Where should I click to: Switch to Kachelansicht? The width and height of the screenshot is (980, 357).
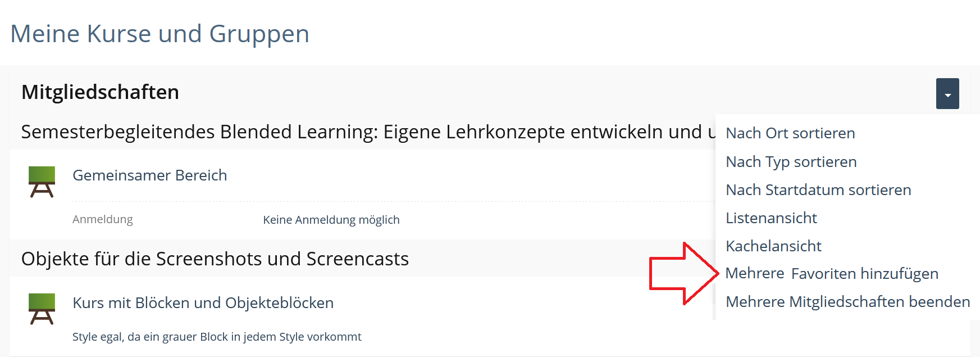click(x=773, y=246)
